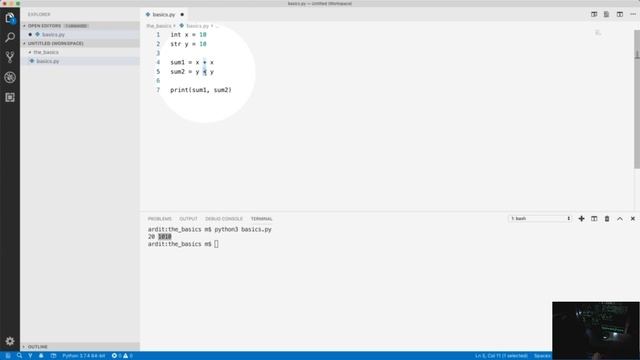Select basics.py in the_basics folder
The width and height of the screenshot is (640, 360).
click(80, 61)
